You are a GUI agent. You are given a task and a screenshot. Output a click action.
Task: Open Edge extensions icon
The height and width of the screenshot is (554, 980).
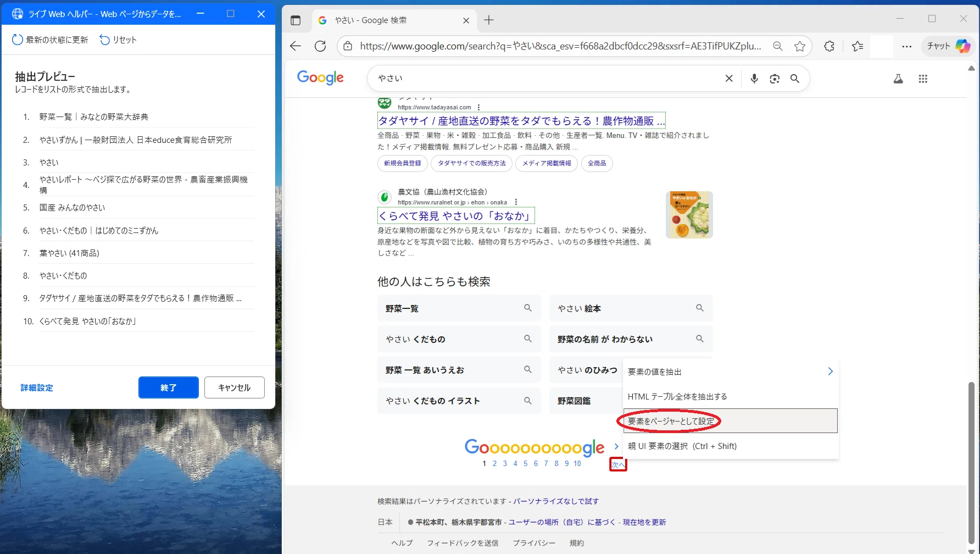pos(829,46)
